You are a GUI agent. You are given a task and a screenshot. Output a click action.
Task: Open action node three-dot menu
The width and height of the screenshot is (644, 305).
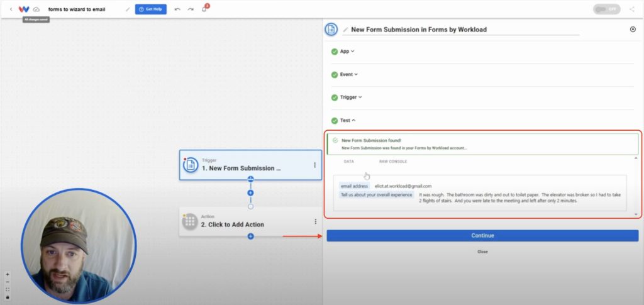pyautogui.click(x=315, y=221)
